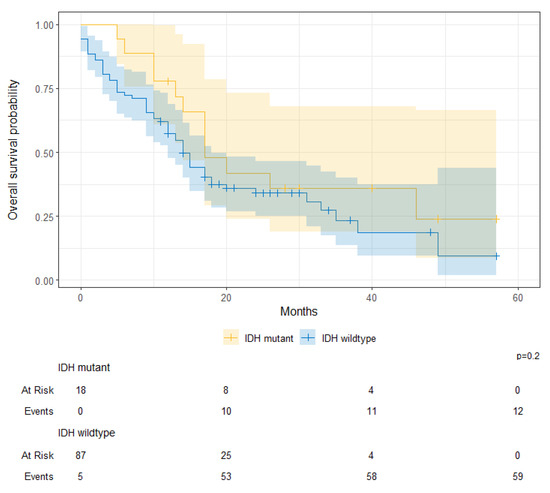Screen dimensions: 550x493
Task: Click IDH mutant events value 12
Action: coord(518,411)
